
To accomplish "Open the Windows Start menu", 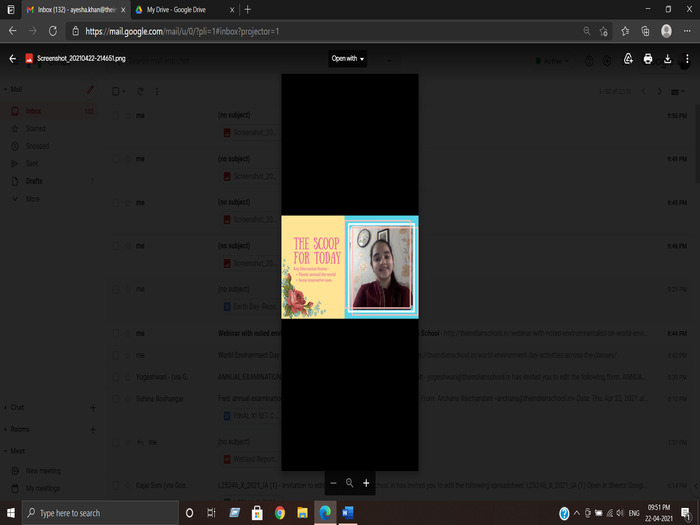I will pyautogui.click(x=11, y=513).
